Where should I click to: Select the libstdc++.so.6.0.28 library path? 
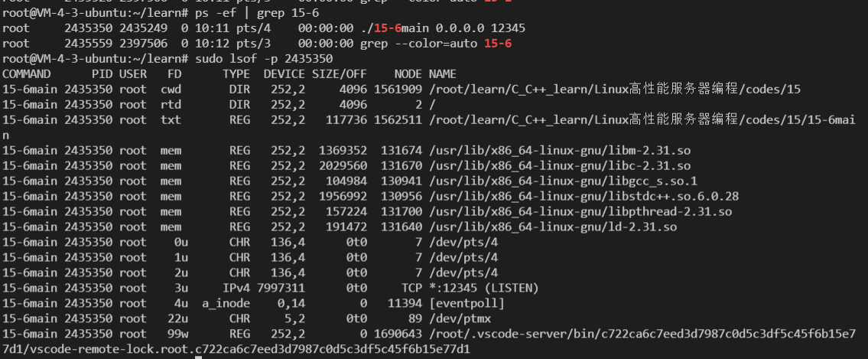click(x=584, y=196)
